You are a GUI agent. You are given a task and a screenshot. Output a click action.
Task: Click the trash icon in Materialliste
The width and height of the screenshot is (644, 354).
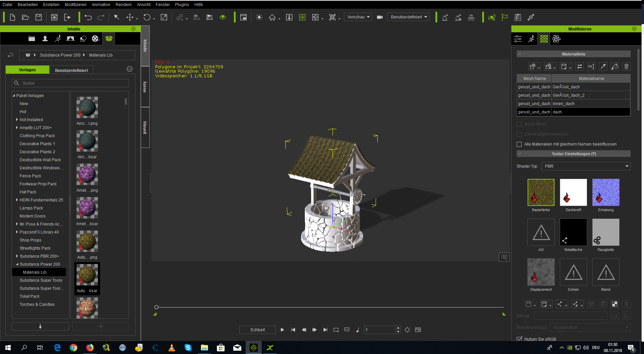pos(627,67)
